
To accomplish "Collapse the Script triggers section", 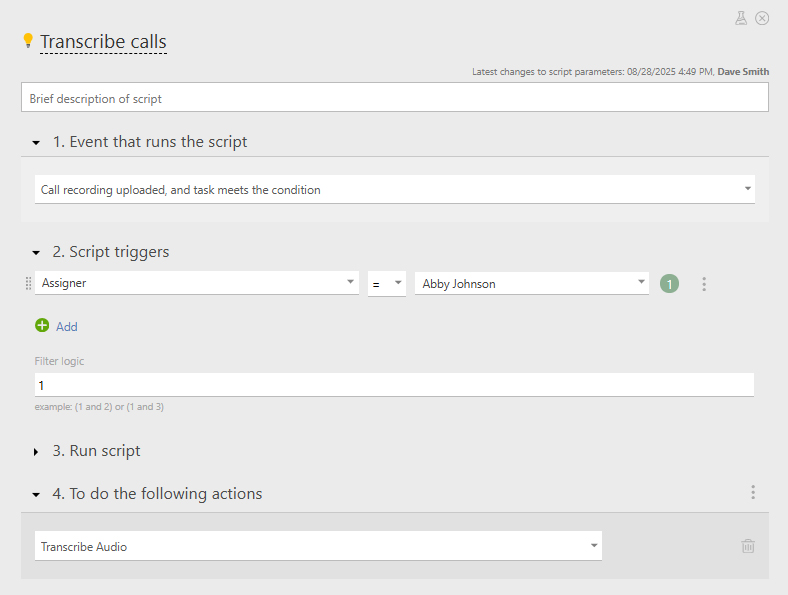I will pos(36,253).
